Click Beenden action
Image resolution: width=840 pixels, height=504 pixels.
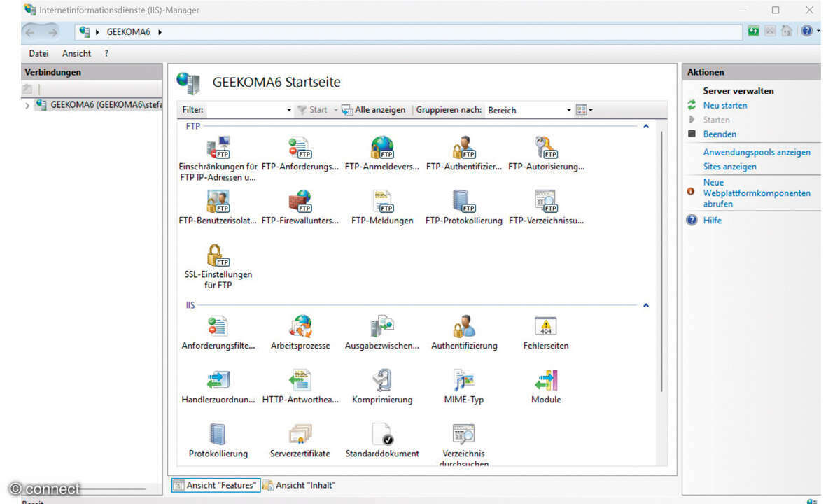click(x=719, y=134)
